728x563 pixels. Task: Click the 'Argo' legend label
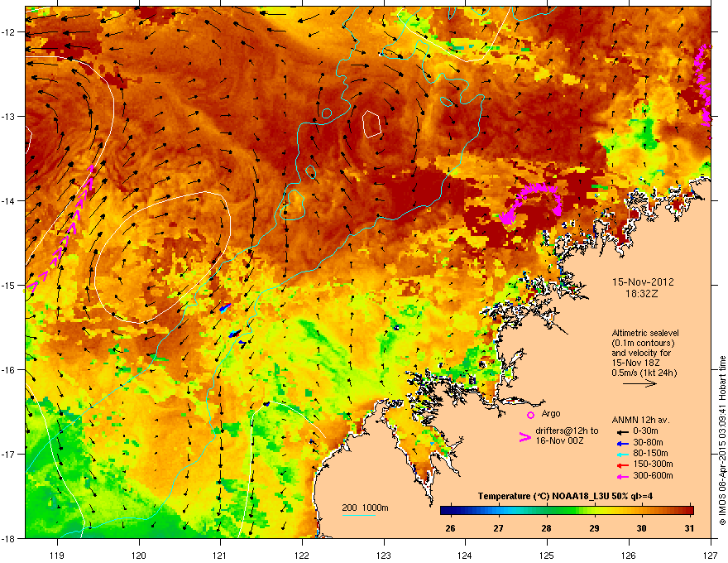click(x=551, y=413)
